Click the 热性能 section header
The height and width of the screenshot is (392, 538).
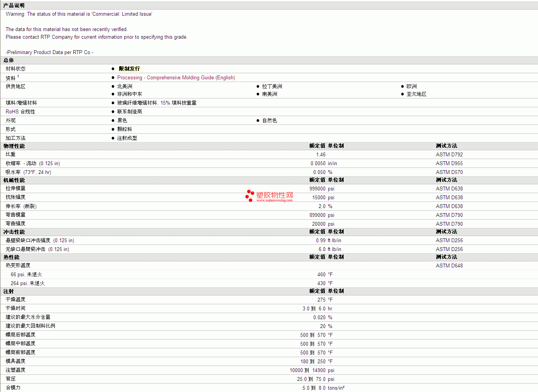pyautogui.click(x=11, y=257)
